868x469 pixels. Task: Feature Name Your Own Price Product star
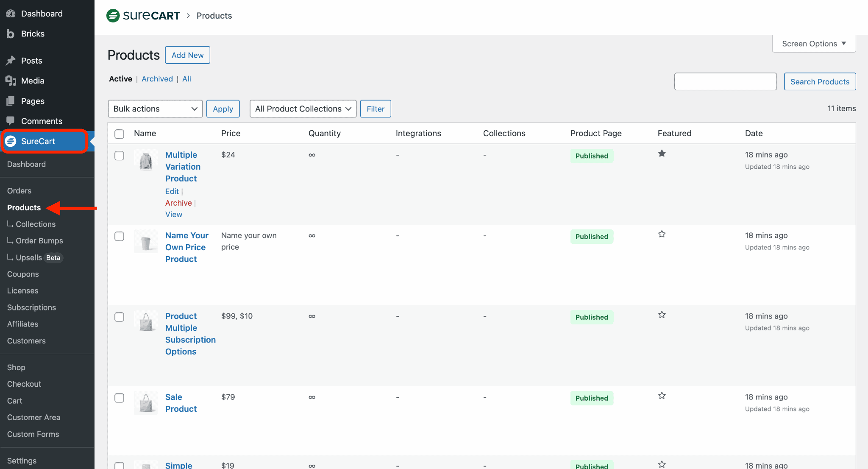[x=662, y=234]
